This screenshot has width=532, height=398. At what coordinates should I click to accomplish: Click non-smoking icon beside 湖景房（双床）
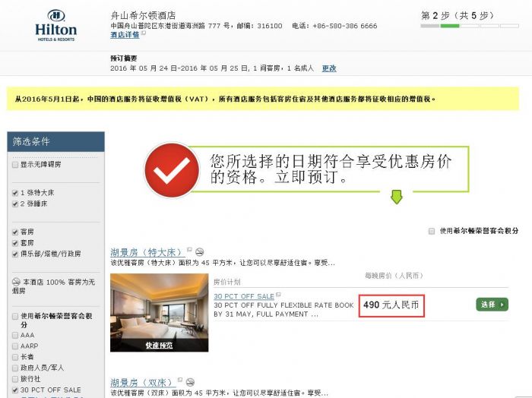pos(190,382)
